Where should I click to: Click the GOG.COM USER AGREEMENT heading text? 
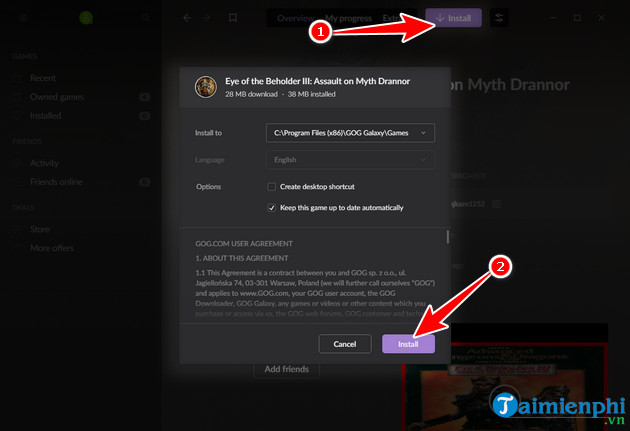pos(244,243)
